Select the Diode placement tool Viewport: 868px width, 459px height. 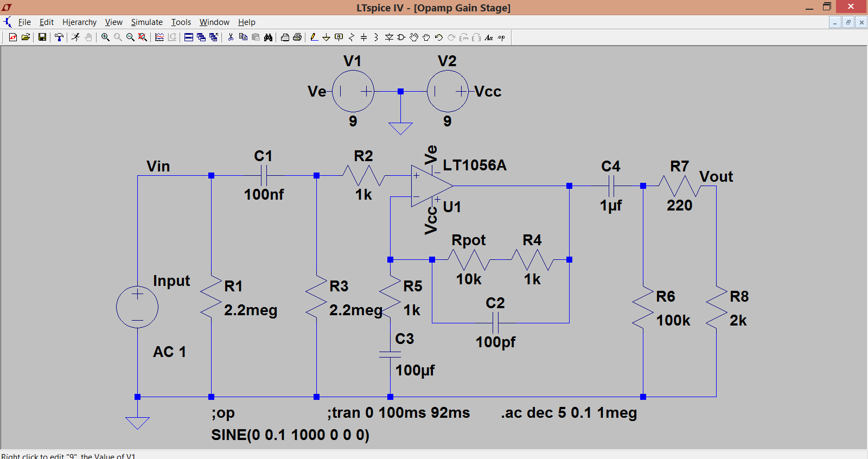click(x=389, y=37)
